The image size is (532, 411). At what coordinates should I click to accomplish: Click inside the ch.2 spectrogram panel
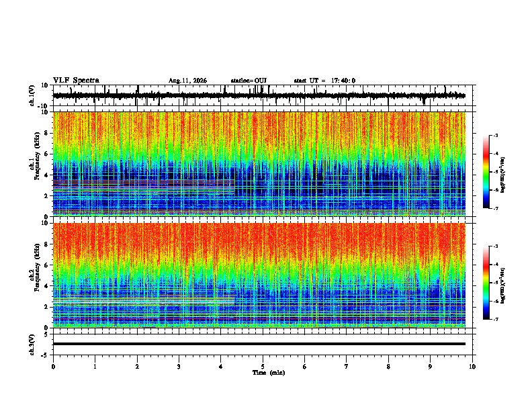click(259, 275)
